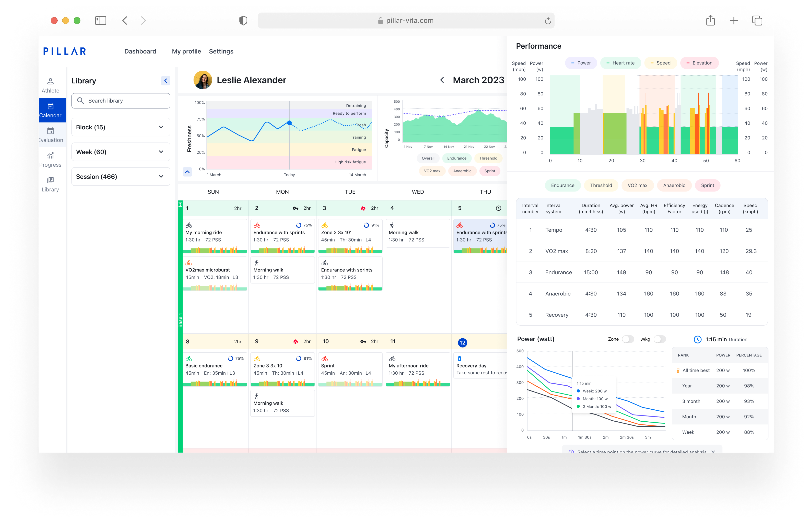This screenshot has width=812, height=524.
Task: Open Settings in top navigation
Action: 221,51
